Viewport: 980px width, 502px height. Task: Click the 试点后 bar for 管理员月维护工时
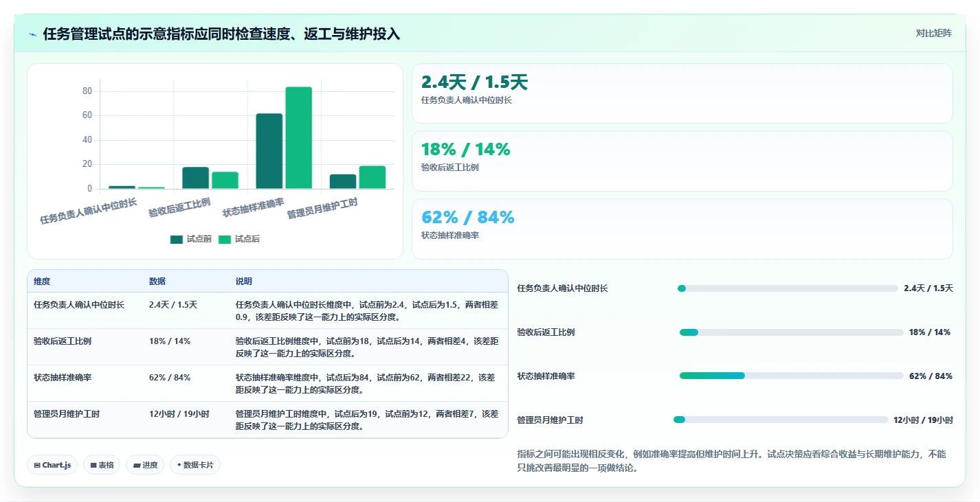tap(372, 177)
